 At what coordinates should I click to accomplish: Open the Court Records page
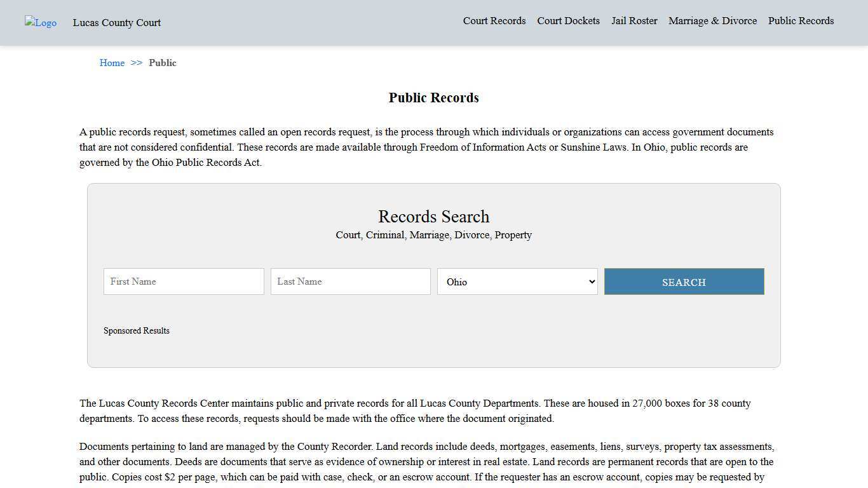[x=494, y=21]
